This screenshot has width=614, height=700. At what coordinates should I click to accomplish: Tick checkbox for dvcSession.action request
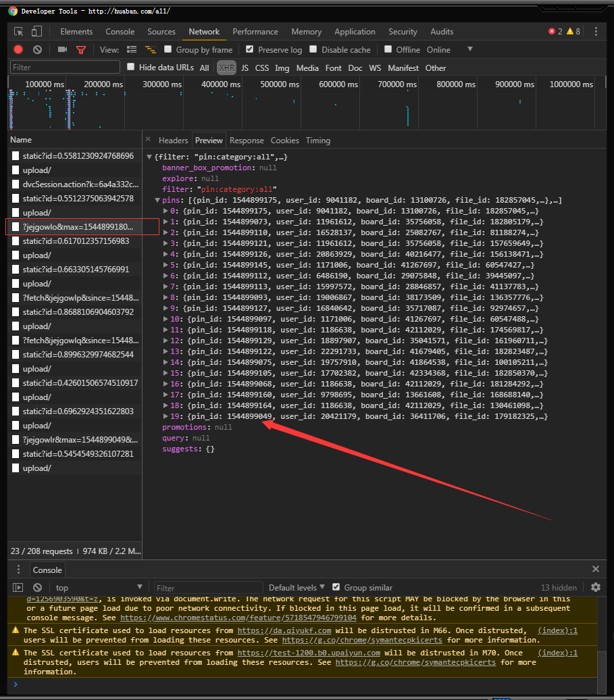[16, 184]
